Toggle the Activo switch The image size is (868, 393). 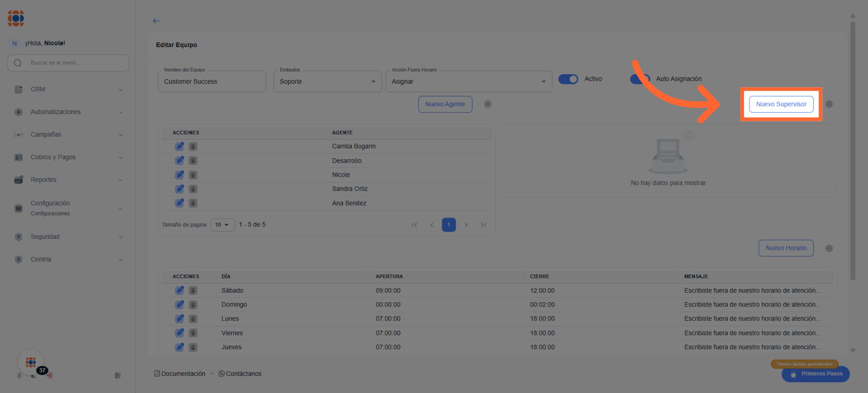[568, 79]
